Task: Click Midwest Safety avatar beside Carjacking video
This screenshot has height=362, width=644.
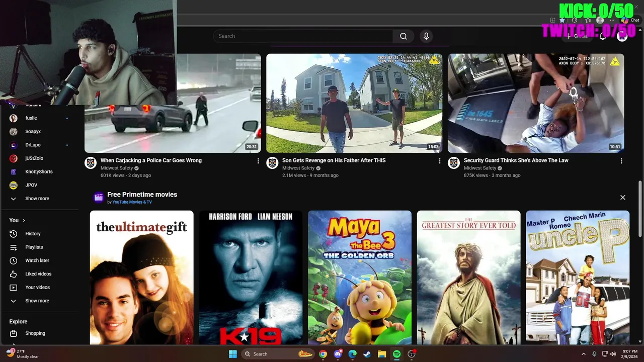Action: pyautogui.click(x=91, y=163)
